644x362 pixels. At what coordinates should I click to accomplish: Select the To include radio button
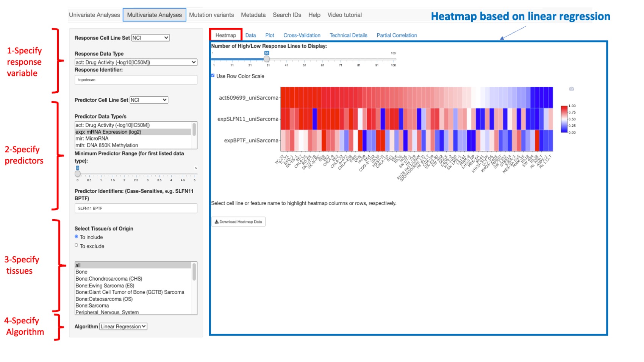[76, 237]
